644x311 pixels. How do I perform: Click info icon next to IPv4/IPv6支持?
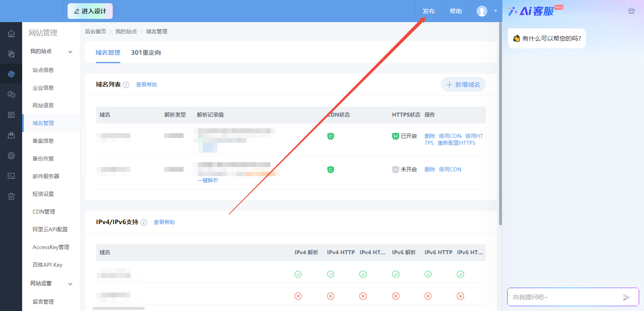(144, 222)
